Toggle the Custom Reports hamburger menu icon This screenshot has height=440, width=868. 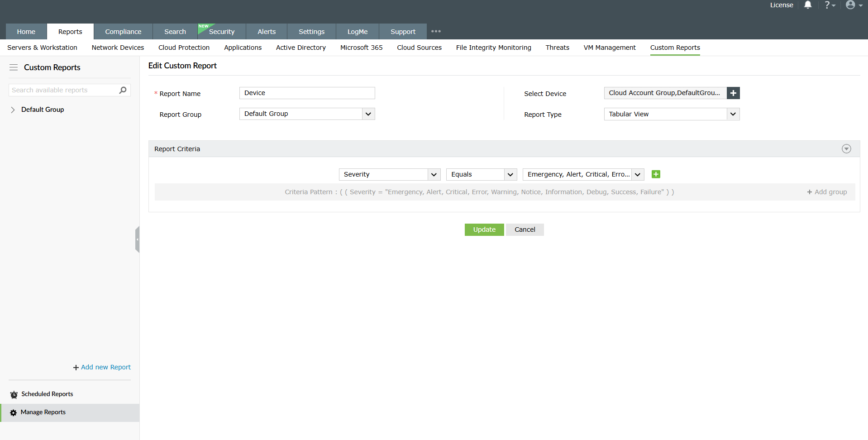[14, 67]
